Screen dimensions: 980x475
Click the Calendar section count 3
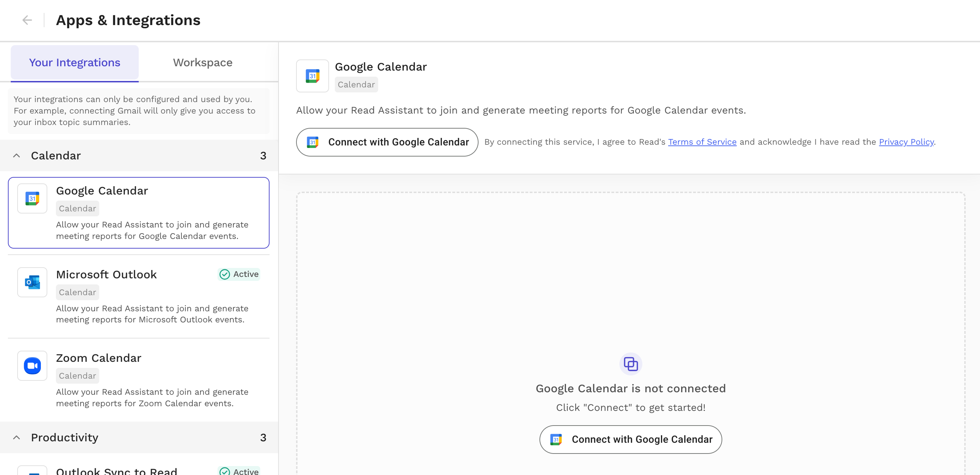point(263,155)
